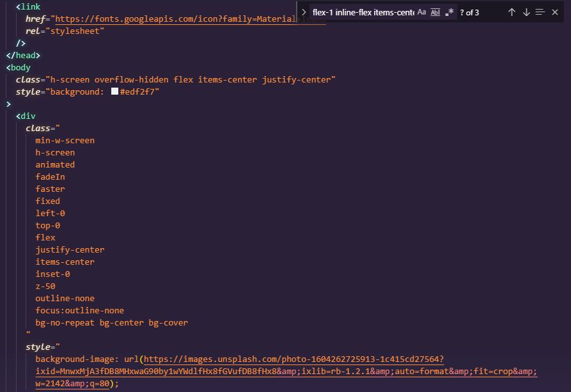Screen dimensions: 571x392
Task: Focus the find input containing flex-1 inline-flex
Action: pos(363,12)
